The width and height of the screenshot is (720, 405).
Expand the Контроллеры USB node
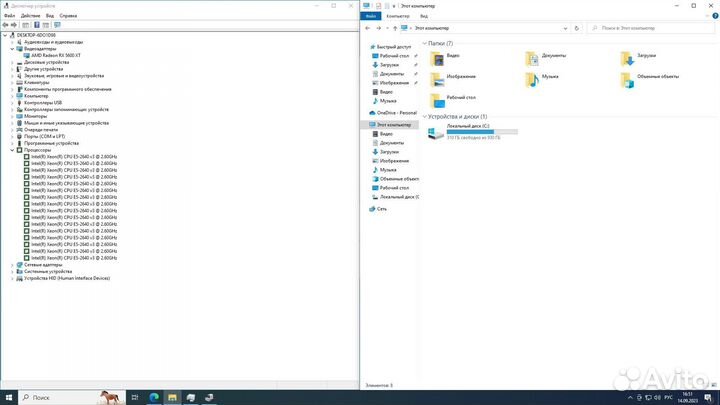[12, 103]
